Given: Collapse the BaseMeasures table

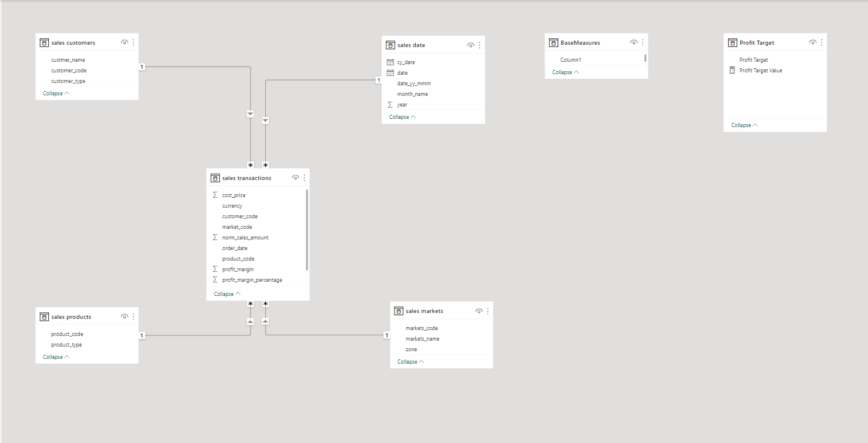Looking at the screenshot, I should point(562,71).
